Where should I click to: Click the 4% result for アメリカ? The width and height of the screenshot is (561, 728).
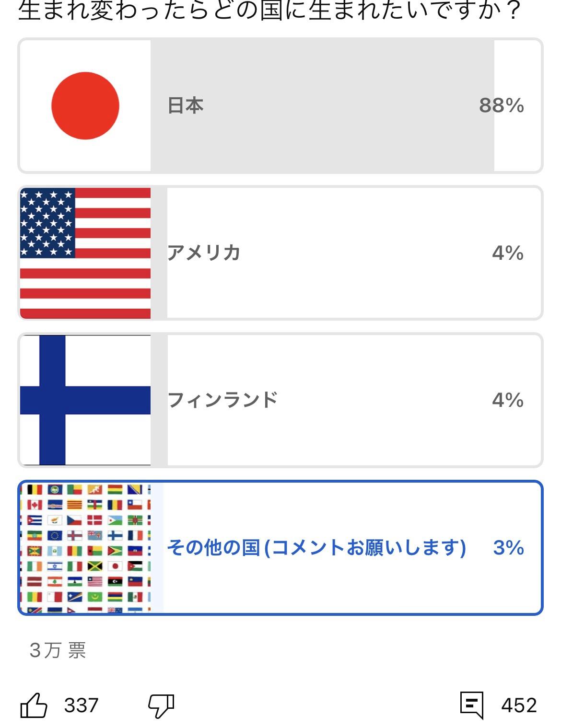[507, 253]
